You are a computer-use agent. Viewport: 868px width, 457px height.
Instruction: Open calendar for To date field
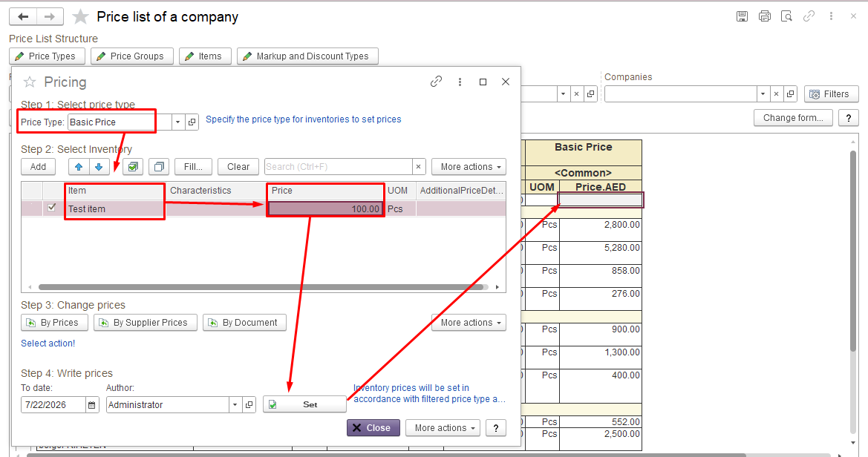pos(92,405)
